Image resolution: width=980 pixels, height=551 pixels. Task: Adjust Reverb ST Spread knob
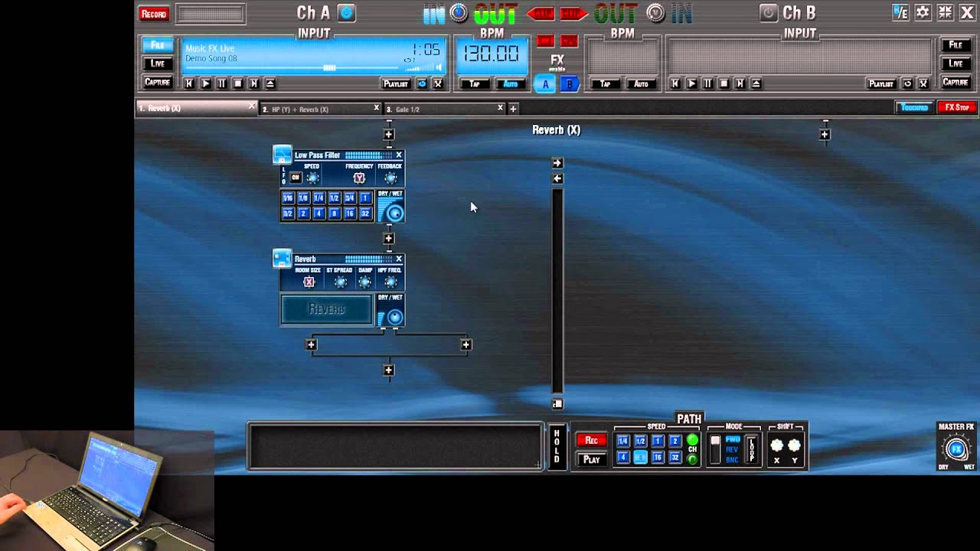tap(340, 282)
